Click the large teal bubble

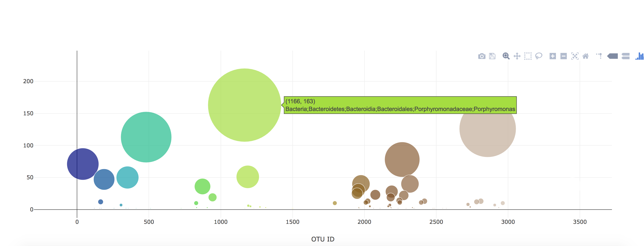click(x=146, y=137)
